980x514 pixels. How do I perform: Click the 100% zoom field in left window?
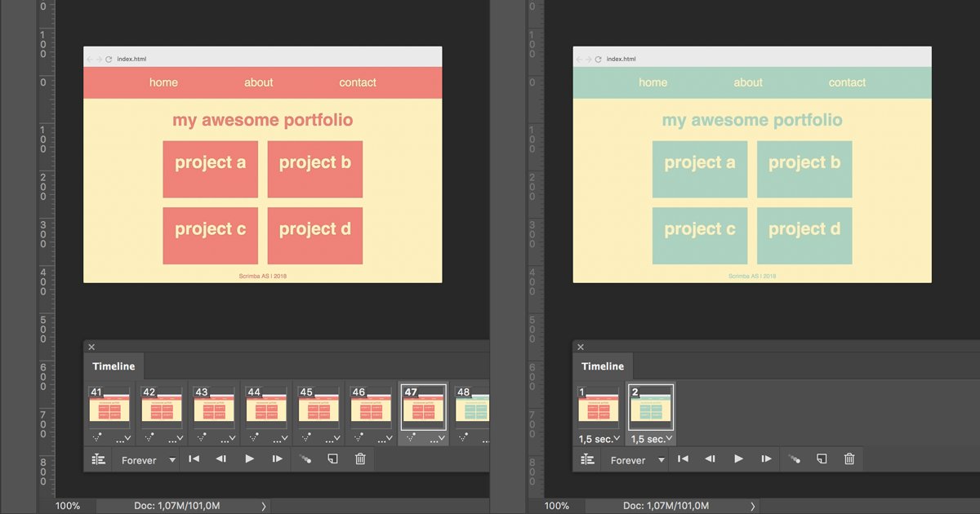point(69,506)
